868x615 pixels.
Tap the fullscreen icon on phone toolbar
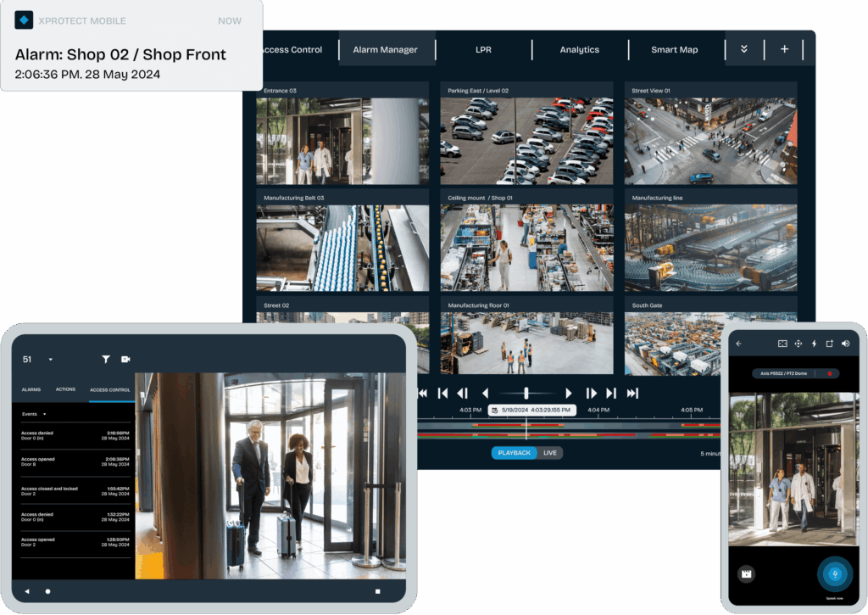pos(782,344)
